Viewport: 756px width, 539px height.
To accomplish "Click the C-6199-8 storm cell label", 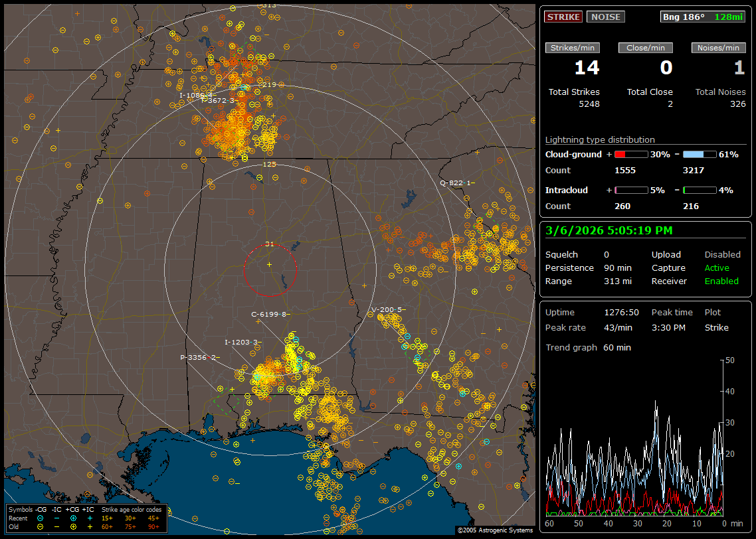I will click(270, 314).
